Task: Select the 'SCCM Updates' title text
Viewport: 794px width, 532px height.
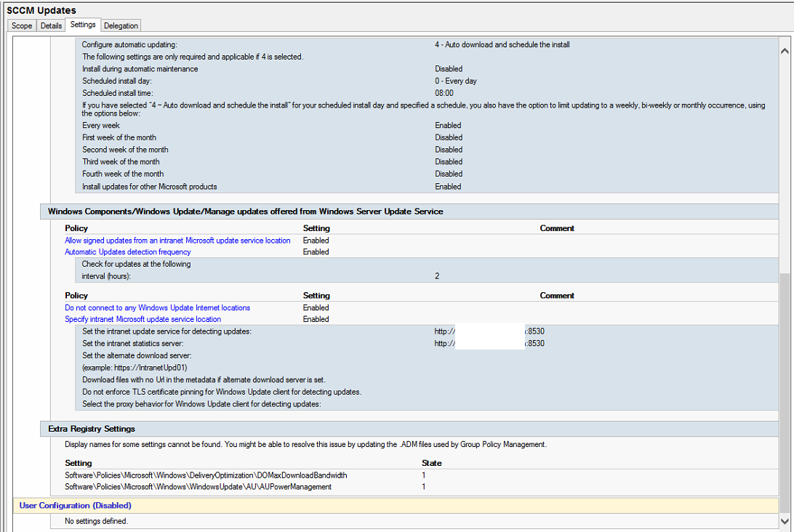Action: pos(41,10)
